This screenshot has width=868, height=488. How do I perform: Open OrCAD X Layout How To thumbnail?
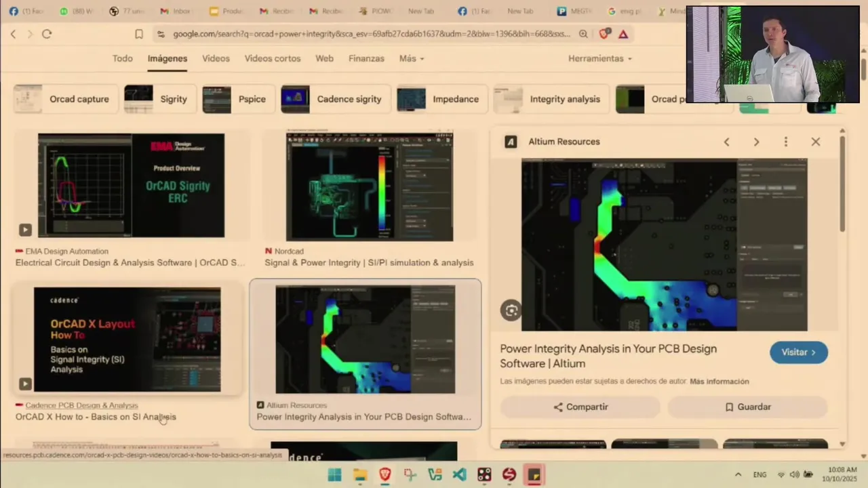pos(127,340)
